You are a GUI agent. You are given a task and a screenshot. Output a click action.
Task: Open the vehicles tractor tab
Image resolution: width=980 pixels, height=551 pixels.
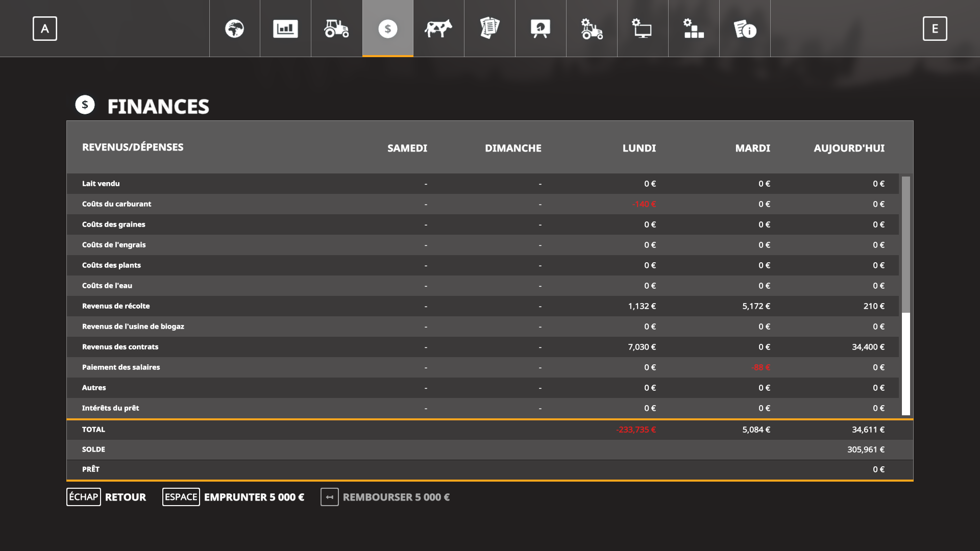click(337, 29)
